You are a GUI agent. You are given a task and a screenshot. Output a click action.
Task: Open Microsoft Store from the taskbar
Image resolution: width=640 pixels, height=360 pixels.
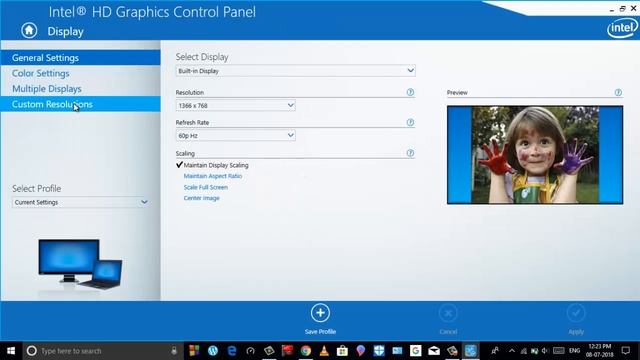pyautogui.click(x=342, y=351)
